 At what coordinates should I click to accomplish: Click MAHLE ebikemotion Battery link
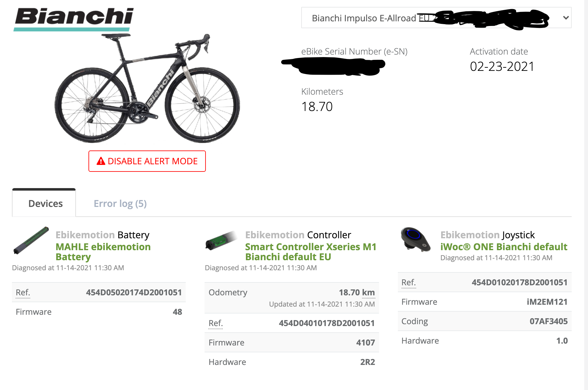103,252
